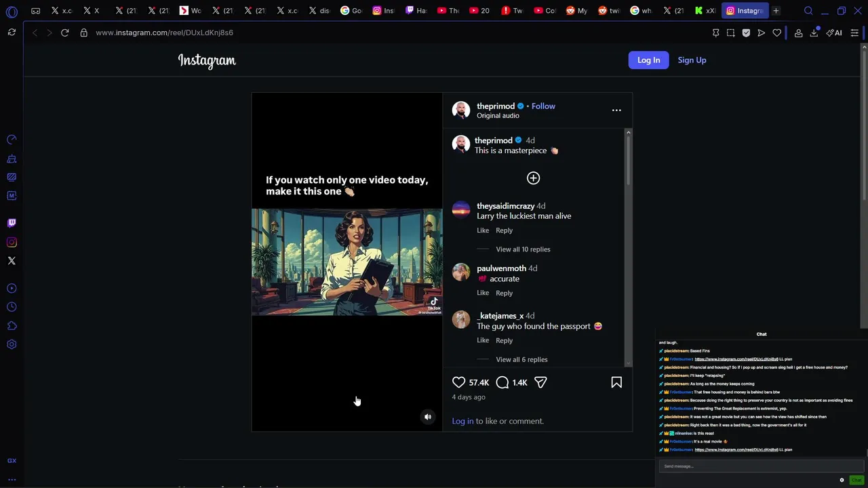Load more comments with plus circle

pos(533,178)
